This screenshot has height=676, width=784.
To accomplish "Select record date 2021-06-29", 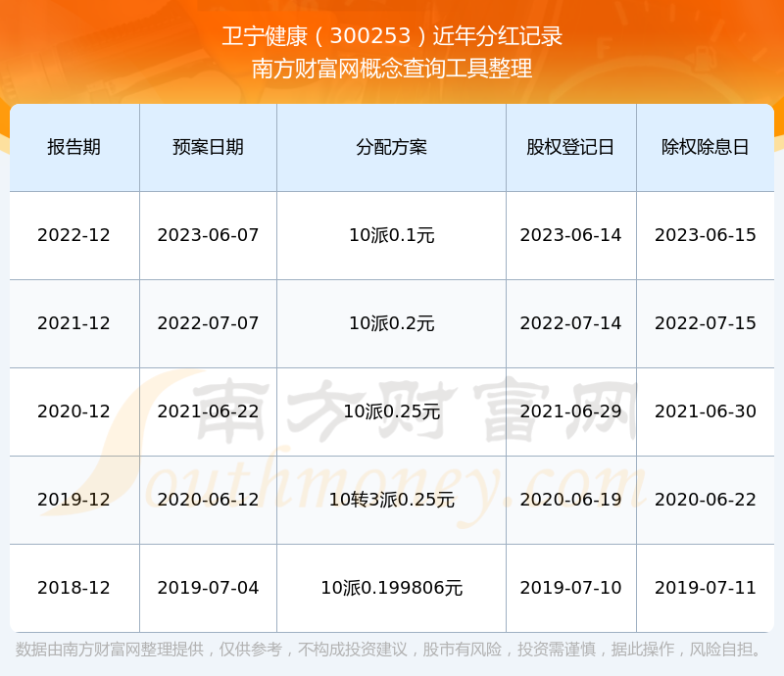I will [570, 411].
